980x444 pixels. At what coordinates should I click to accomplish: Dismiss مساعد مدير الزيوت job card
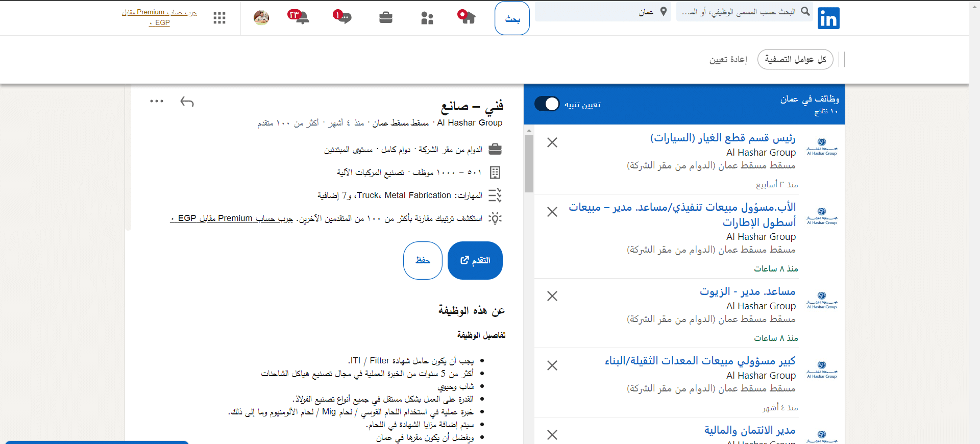tap(552, 296)
